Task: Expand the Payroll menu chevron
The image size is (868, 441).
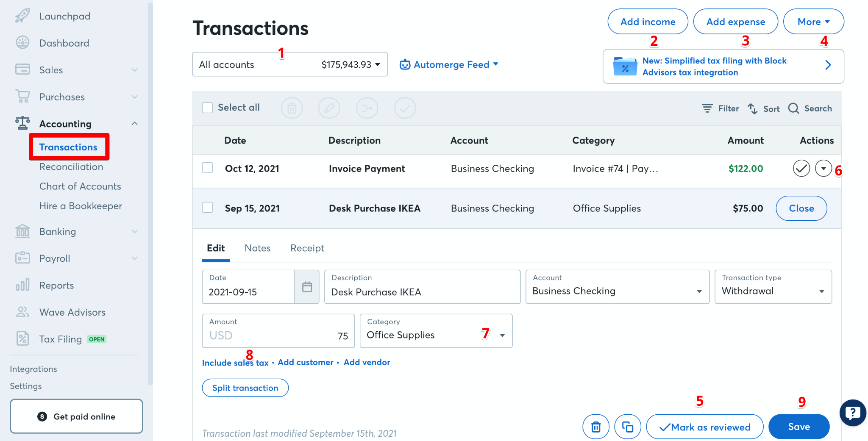Action: point(134,258)
